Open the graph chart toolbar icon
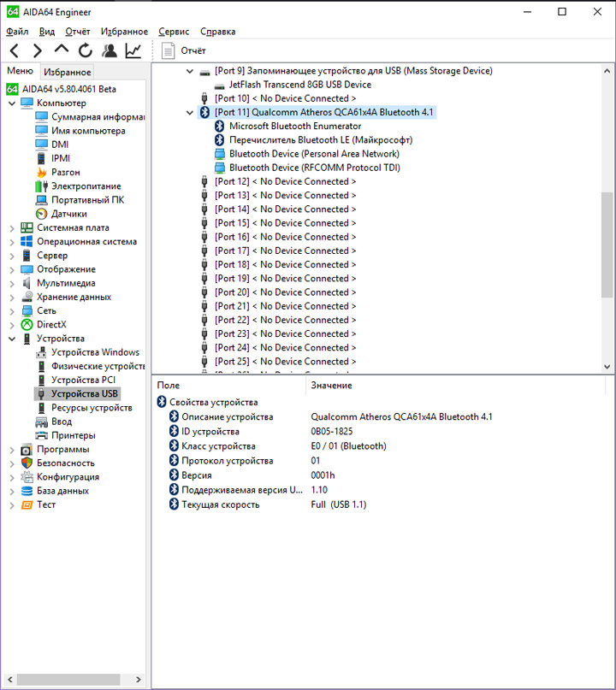The image size is (616, 690). point(133,50)
